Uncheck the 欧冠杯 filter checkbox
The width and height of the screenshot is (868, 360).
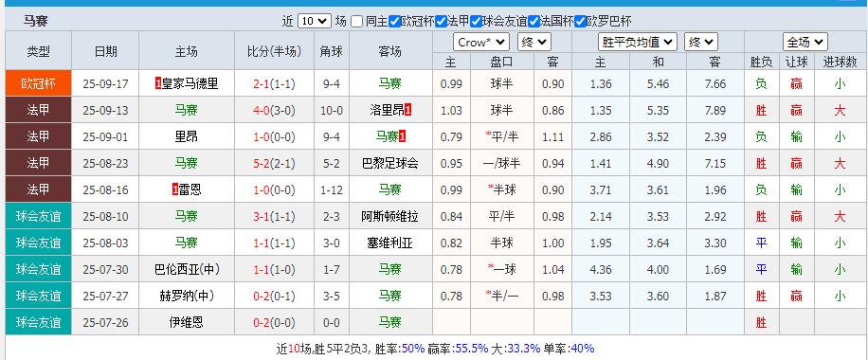(x=394, y=22)
